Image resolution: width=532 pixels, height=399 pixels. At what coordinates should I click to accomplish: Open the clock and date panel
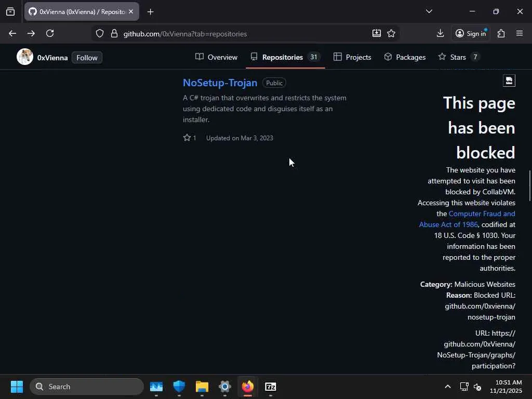point(506,387)
